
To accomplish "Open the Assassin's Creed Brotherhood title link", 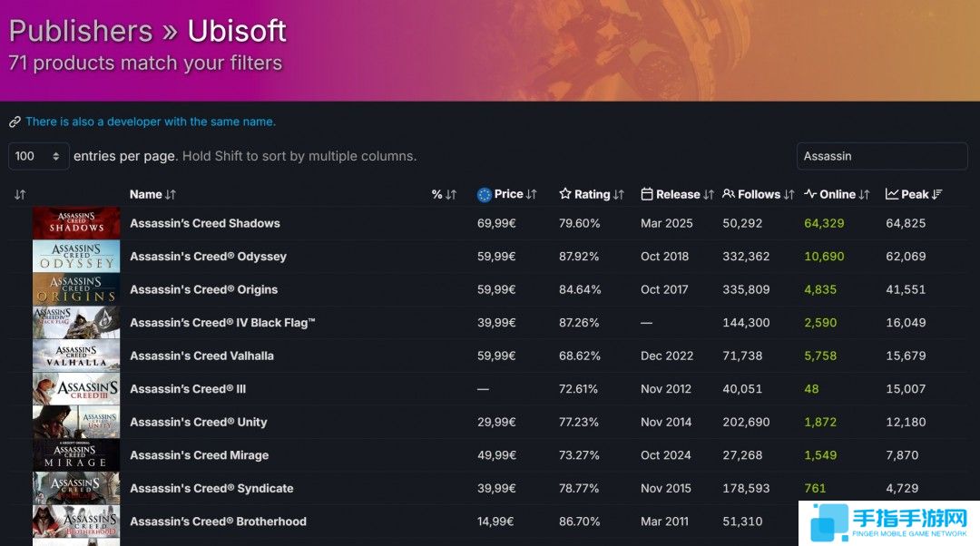I will [x=218, y=521].
